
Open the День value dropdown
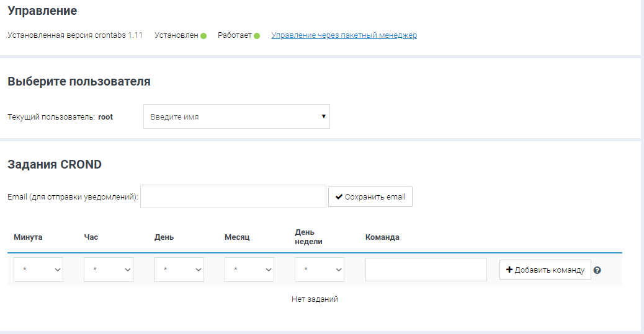179,270
